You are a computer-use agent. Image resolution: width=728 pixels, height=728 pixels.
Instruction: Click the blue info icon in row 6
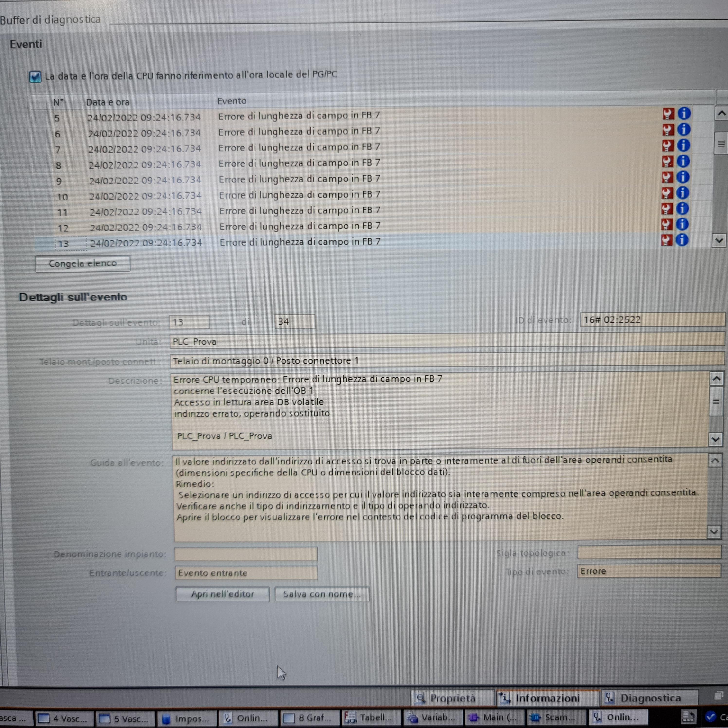point(684,129)
